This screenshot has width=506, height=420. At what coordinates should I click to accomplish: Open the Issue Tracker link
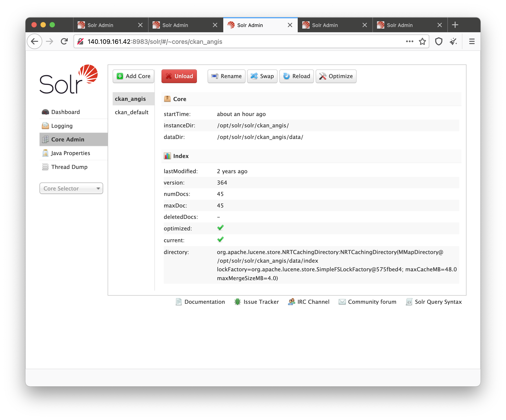pyautogui.click(x=256, y=302)
